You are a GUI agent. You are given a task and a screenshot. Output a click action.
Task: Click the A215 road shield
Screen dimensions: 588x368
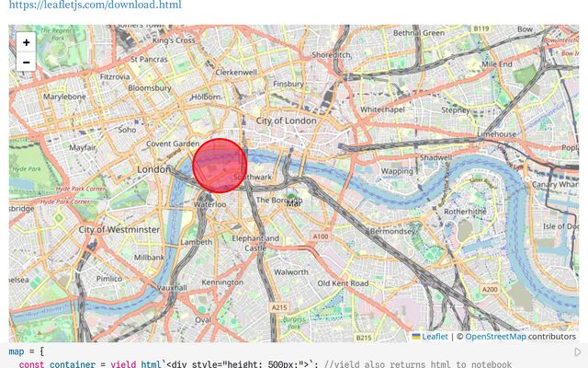[279, 307]
